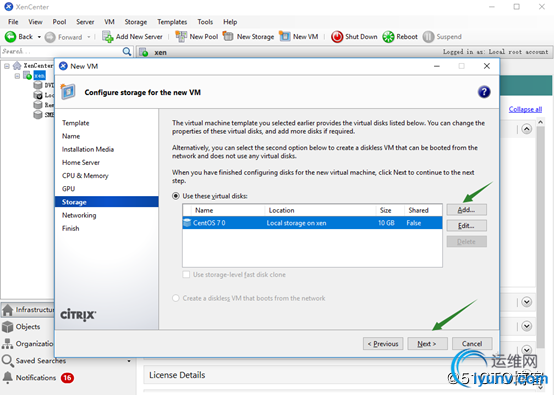Open the Server menu
Screen dimensions: 554x395
point(85,22)
